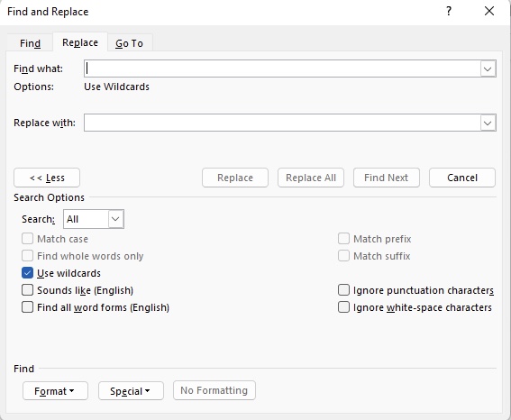Check Ignore punctuation characters

(343, 289)
